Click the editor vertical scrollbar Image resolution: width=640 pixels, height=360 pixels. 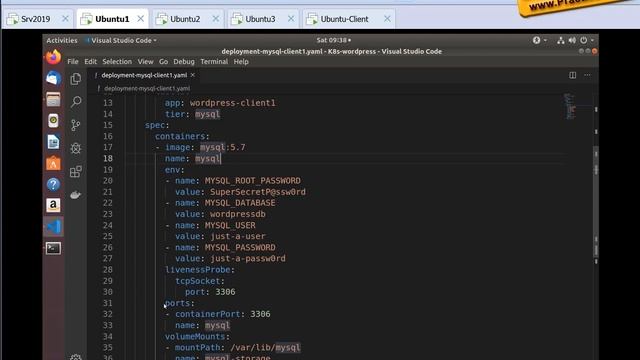click(x=596, y=202)
